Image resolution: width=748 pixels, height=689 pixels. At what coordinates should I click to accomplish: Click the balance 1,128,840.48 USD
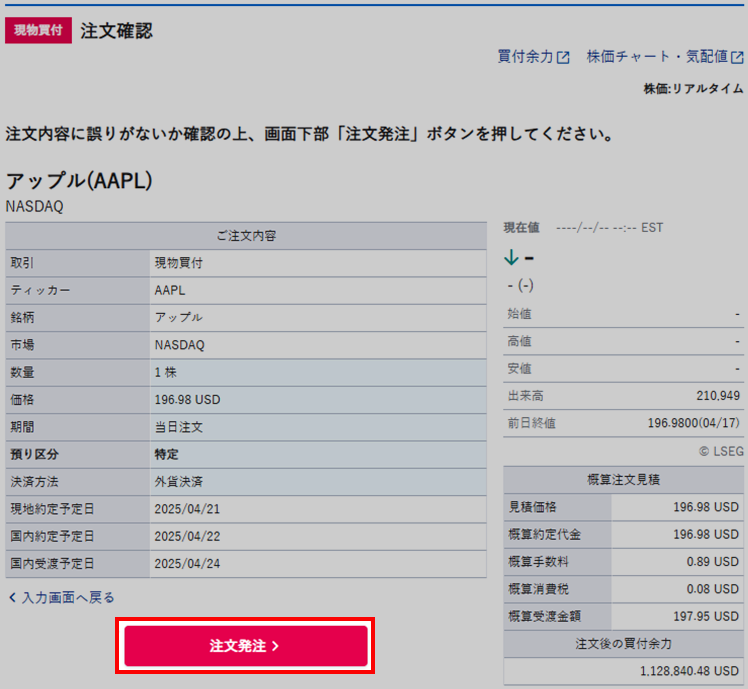point(689,671)
